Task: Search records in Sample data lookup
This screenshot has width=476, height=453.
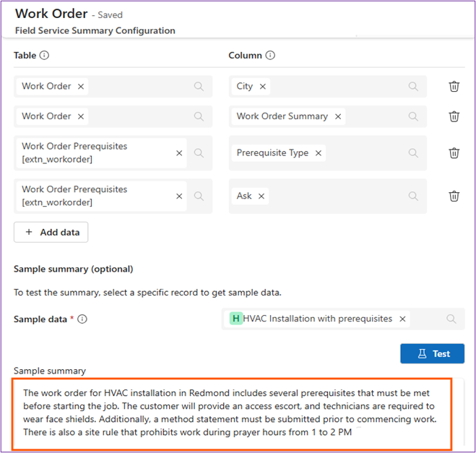Action: (451, 319)
